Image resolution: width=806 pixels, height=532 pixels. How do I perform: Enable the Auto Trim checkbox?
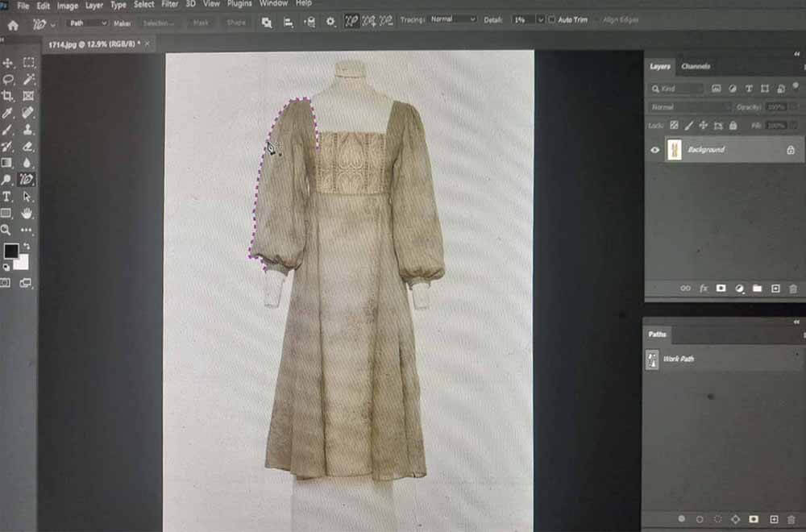551,19
